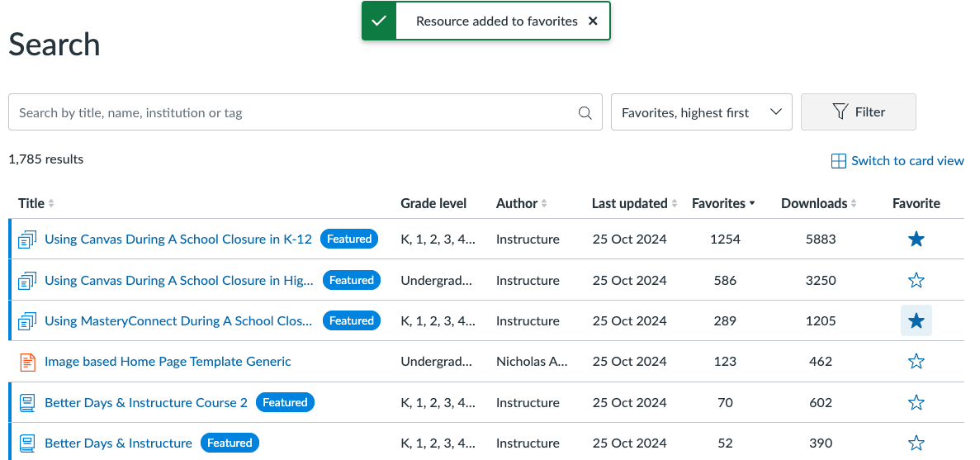This screenshot has width=980, height=460.
Task: Click the search magnifier icon
Action: (585, 113)
